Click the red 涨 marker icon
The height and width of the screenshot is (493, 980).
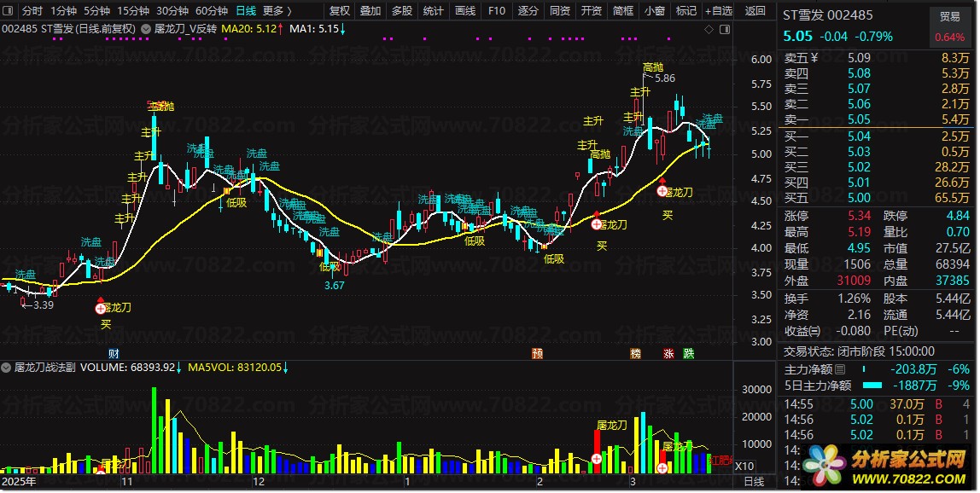(x=669, y=353)
